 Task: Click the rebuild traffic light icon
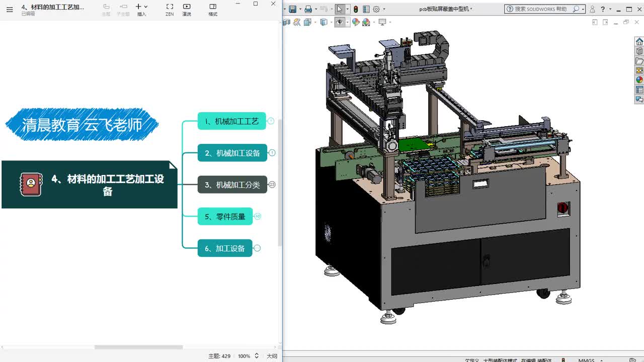click(356, 9)
